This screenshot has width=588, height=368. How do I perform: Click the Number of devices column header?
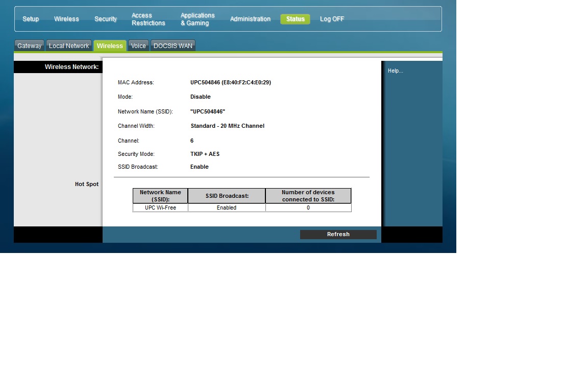tap(308, 196)
